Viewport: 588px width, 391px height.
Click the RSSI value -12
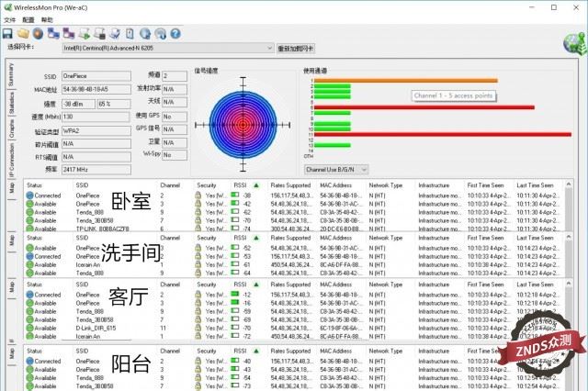pyautogui.click(x=246, y=295)
